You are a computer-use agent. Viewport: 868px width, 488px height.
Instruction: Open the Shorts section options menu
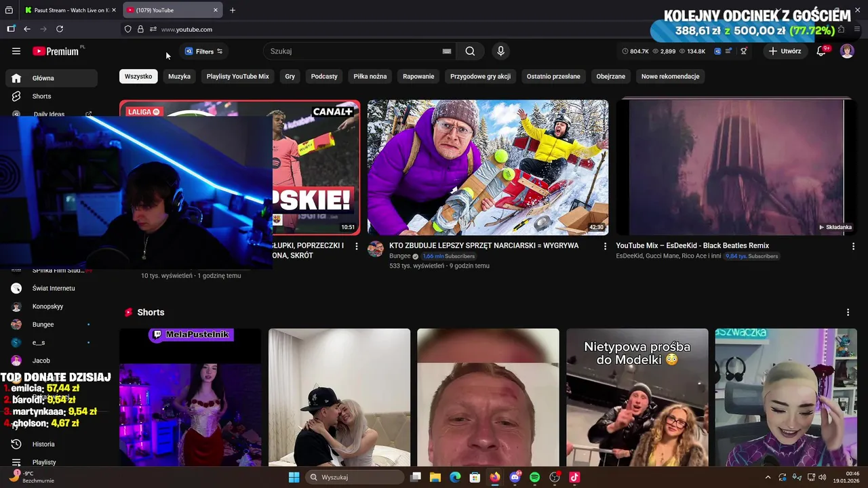(x=848, y=312)
